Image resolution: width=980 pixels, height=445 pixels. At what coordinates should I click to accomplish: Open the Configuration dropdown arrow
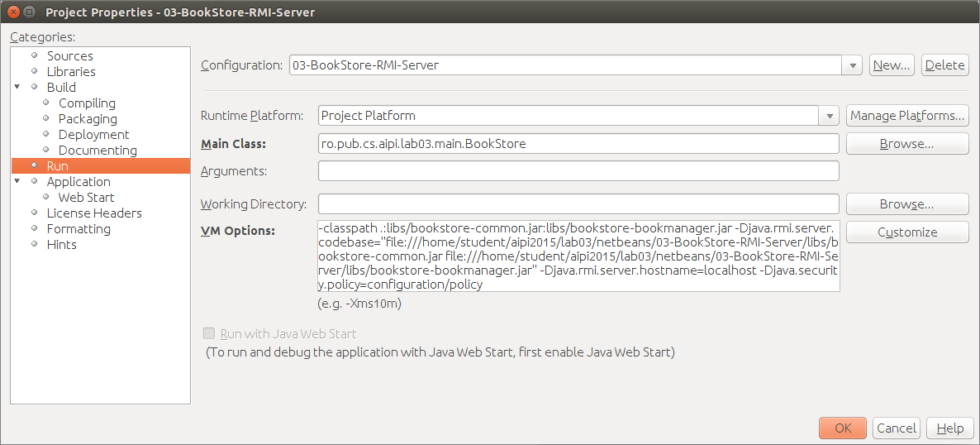point(853,65)
